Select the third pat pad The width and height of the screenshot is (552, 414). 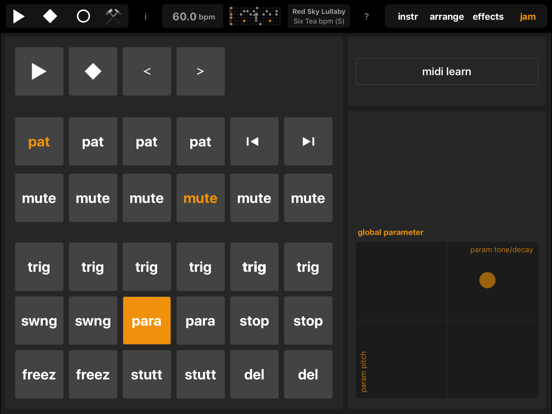pyautogui.click(x=147, y=142)
